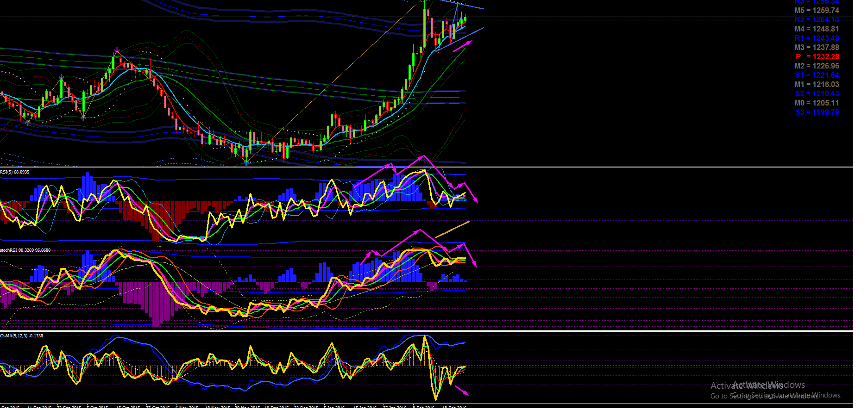Viewport: 868px width, 410px height.
Task: Click the 27 Jan 2016 date label
Action: [395, 407]
